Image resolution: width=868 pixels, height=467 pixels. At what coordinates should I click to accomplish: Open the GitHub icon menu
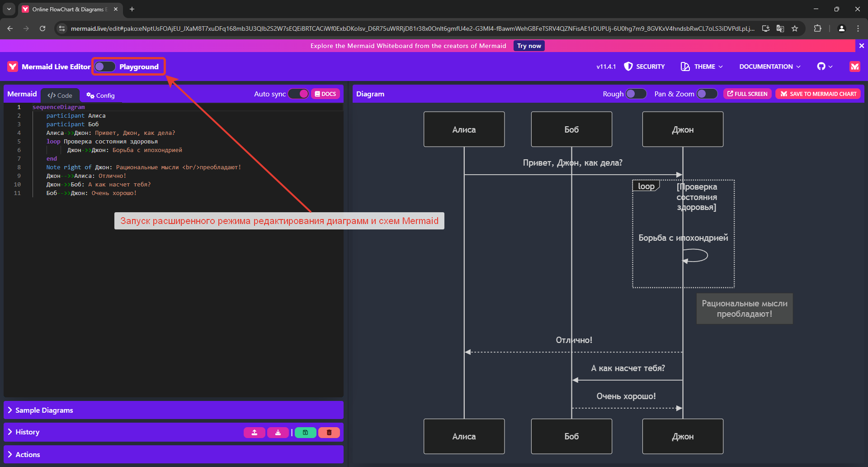coord(825,67)
